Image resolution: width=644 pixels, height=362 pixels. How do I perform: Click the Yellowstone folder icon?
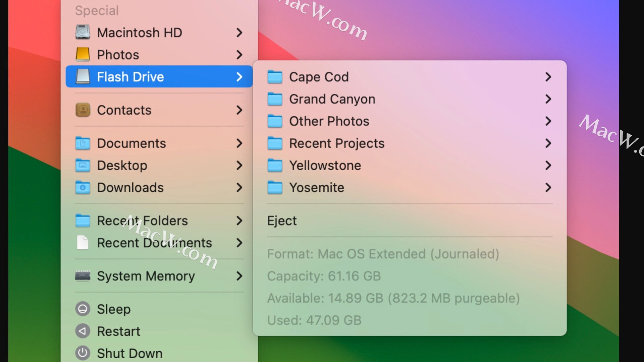tap(275, 165)
